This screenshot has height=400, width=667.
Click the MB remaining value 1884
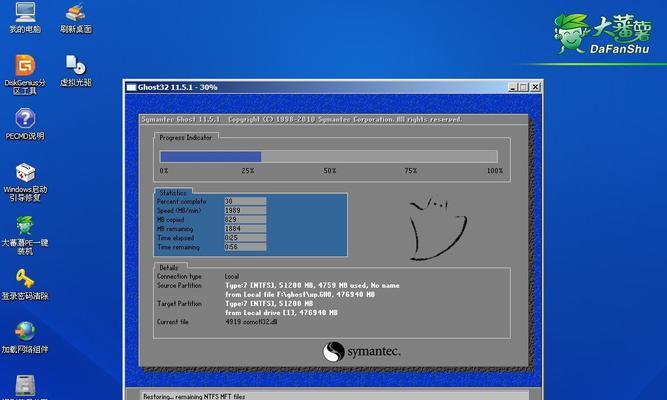245,229
